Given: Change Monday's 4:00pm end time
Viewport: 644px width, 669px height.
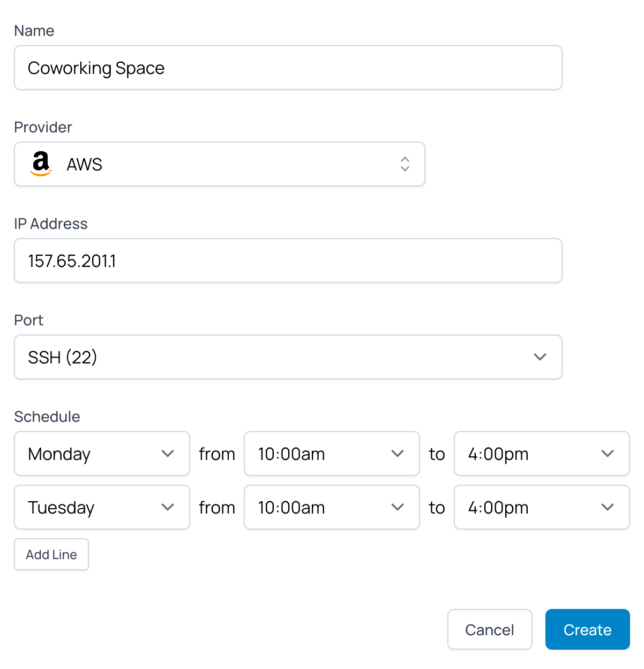Looking at the screenshot, I should click(x=542, y=454).
